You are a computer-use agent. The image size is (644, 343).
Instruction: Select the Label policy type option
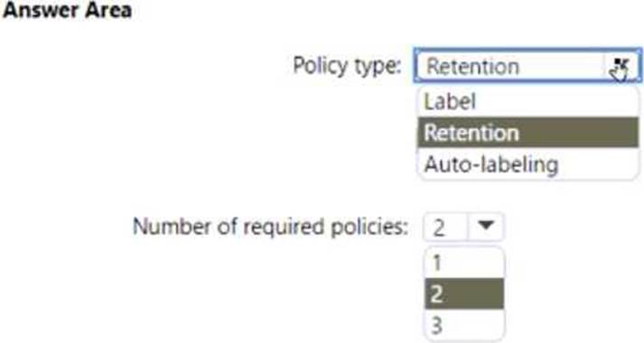tap(528, 101)
